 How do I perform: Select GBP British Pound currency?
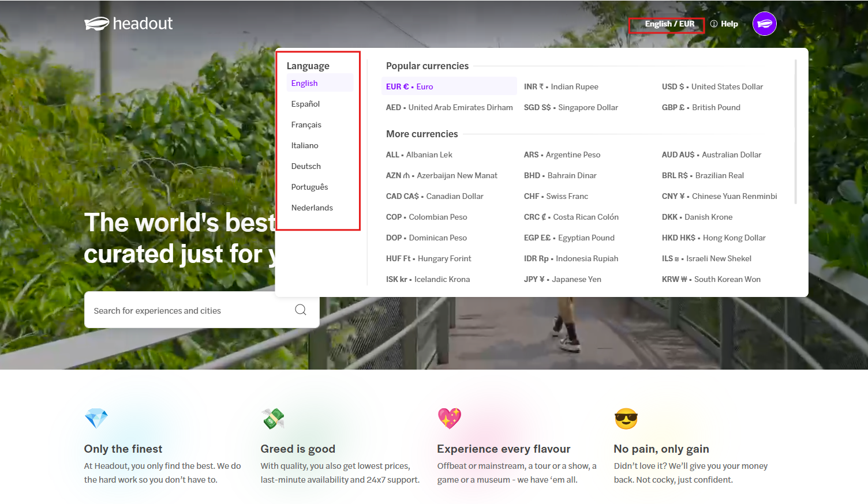pos(701,107)
